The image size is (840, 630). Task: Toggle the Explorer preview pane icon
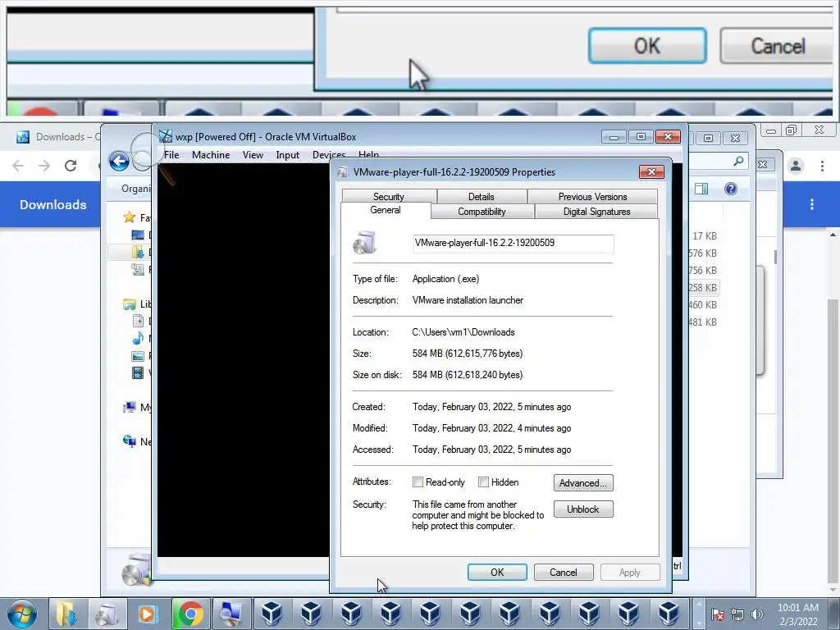pos(701,189)
